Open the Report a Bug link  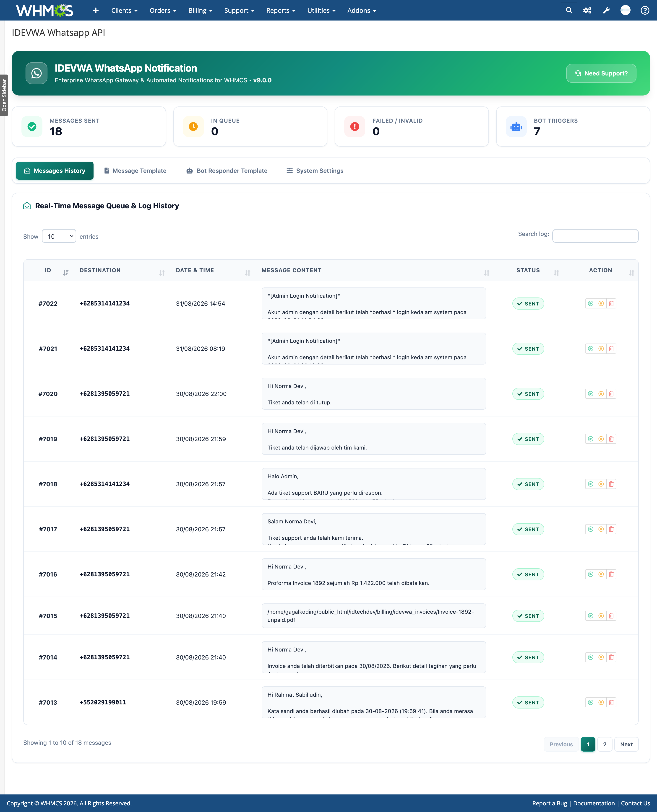pyautogui.click(x=550, y=803)
